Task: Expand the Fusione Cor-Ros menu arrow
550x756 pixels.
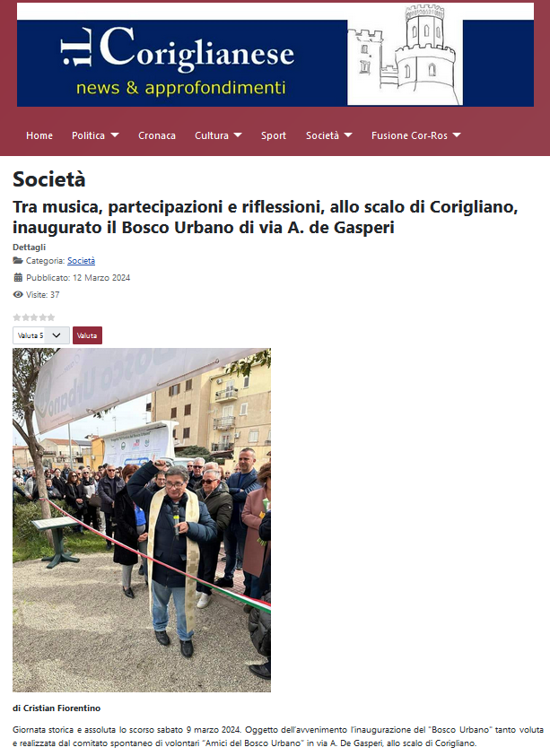Action: (x=457, y=135)
